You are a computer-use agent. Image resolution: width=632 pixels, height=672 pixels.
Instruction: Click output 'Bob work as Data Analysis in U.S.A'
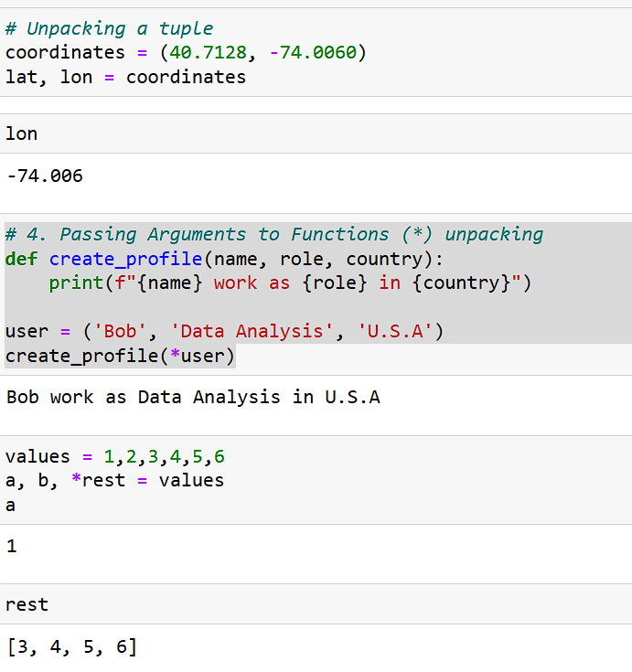click(193, 397)
